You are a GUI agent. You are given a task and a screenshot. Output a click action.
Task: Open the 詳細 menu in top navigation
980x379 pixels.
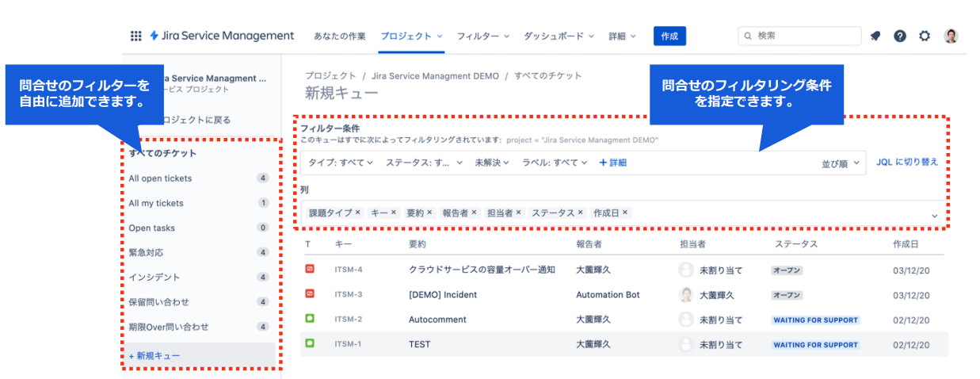[x=623, y=36]
